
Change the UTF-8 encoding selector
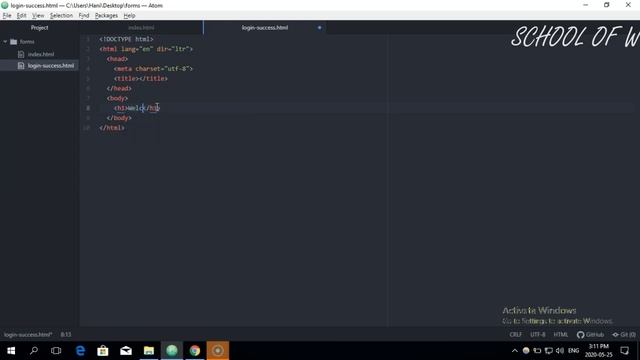[538, 335]
